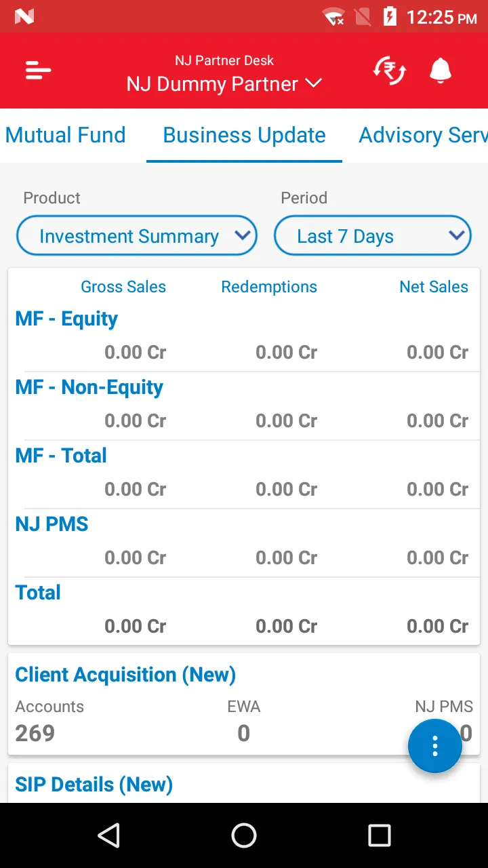
Task: Expand the NJ Dummy Partner account switcher
Action: [x=224, y=84]
